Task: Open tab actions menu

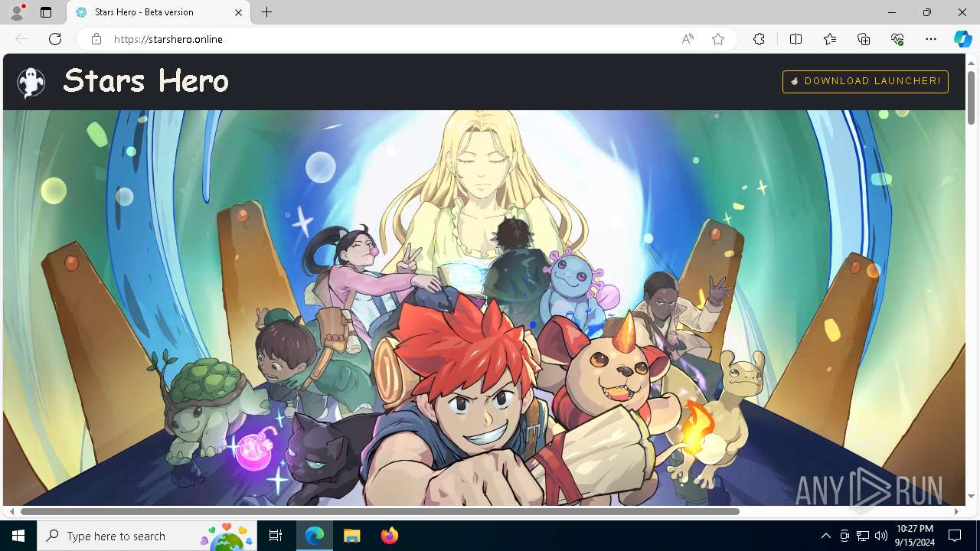Action: click(x=46, y=12)
